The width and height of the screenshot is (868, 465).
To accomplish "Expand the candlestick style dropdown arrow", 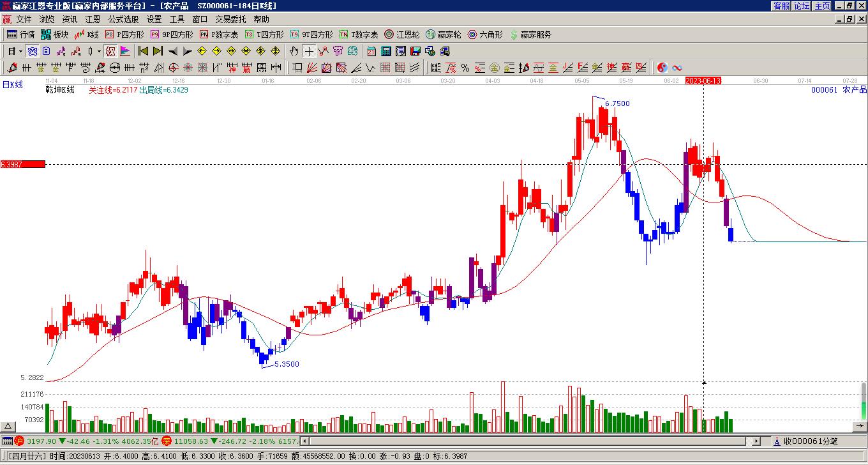I will pos(99,51).
